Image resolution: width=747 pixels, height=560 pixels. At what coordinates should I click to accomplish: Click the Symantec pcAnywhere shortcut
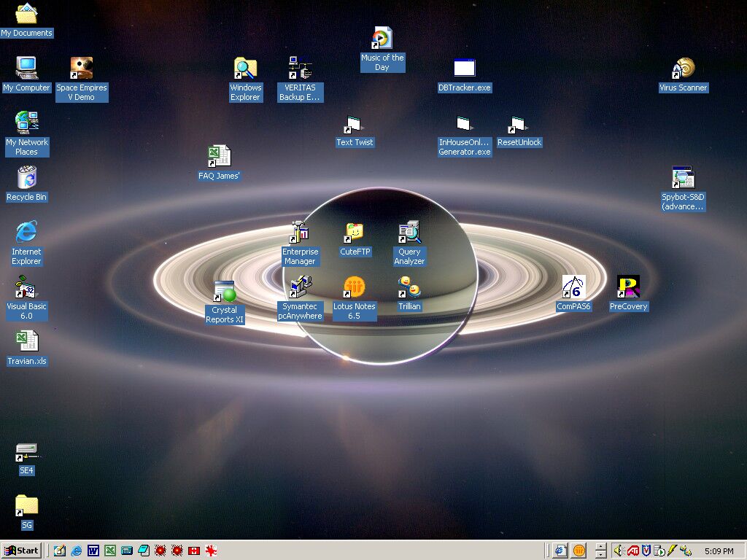(300, 288)
